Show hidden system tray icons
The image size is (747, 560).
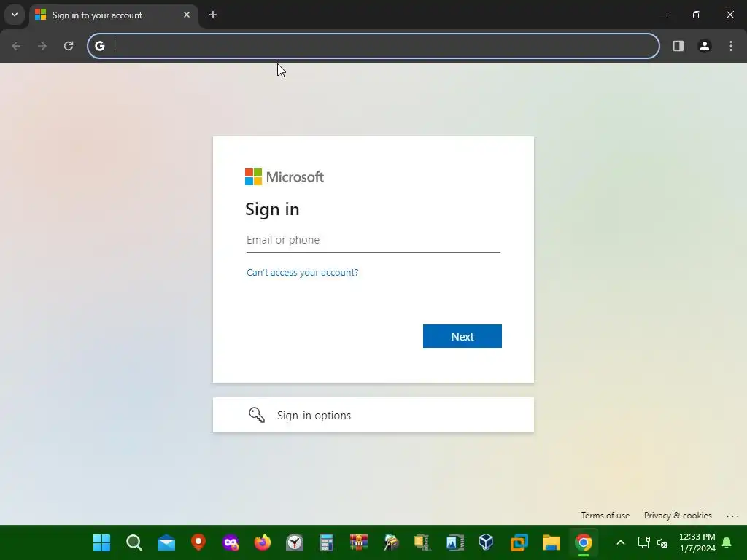[x=620, y=542]
